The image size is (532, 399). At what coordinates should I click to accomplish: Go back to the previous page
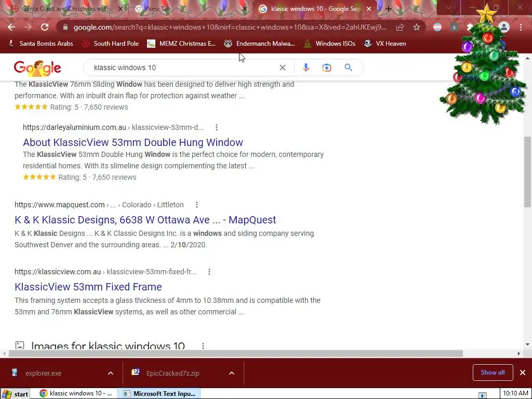11,27
